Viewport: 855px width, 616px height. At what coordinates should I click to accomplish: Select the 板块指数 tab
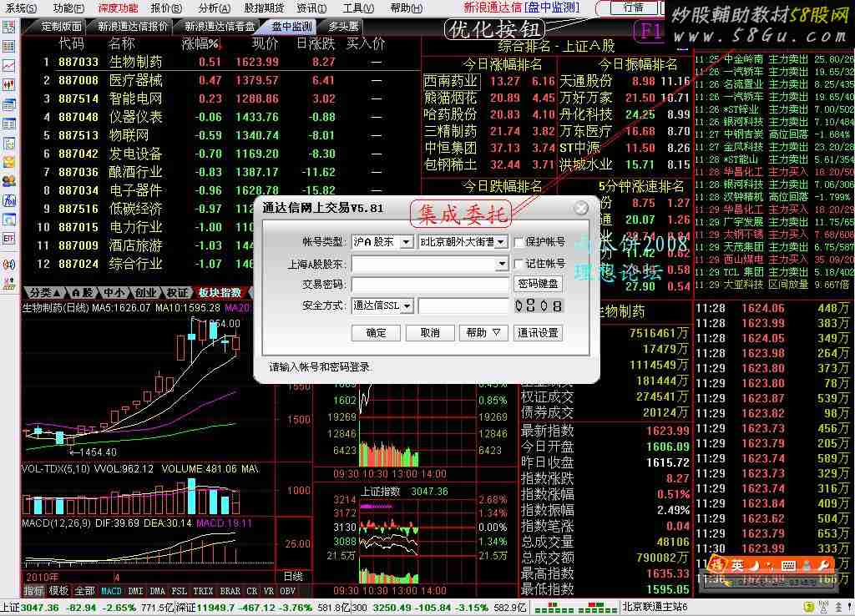point(220,293)
